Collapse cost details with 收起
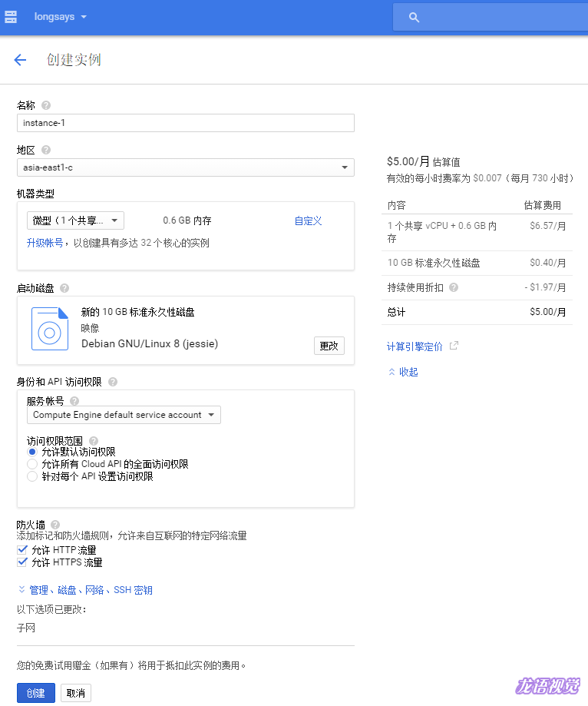The image size is (588, 706). [403, 372]
